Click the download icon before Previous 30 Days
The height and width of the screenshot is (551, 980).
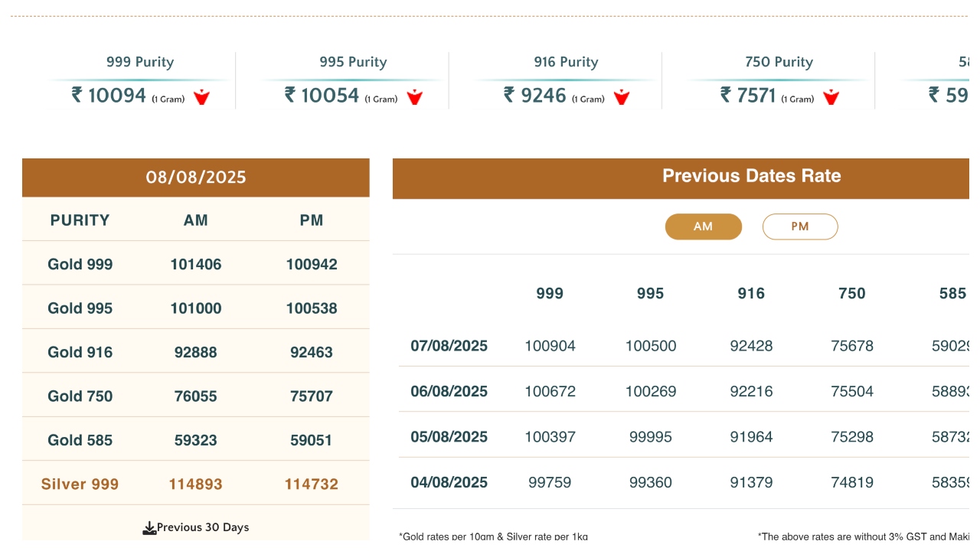click(149, 528)
